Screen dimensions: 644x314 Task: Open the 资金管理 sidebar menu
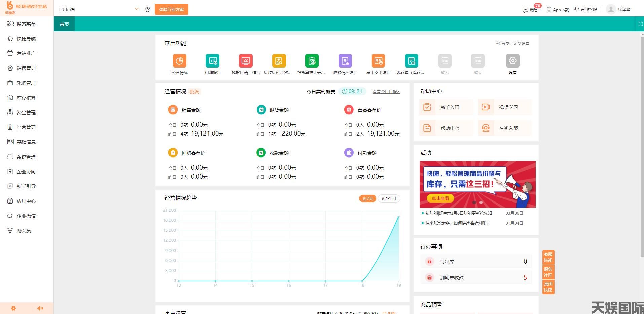[x=27, y=112]
